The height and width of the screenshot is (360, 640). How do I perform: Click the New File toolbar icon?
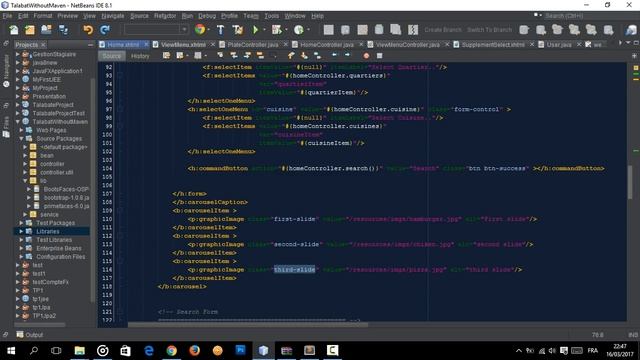(x=14, y=30)
